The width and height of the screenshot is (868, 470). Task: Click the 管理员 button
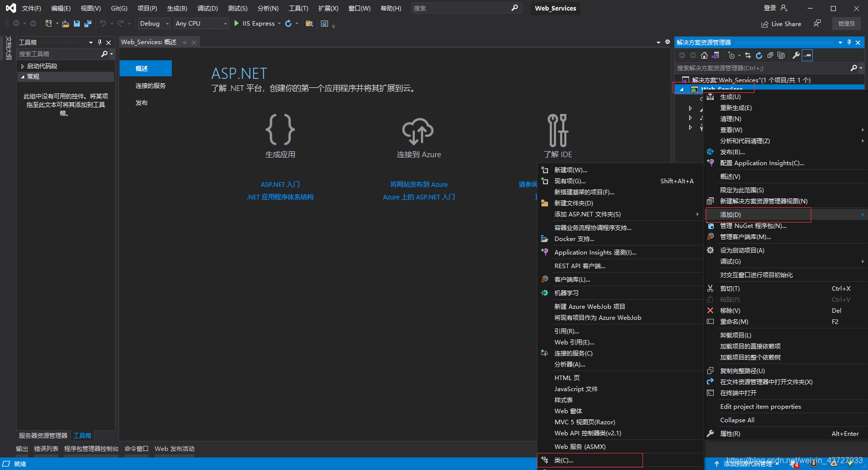(846, 24)
